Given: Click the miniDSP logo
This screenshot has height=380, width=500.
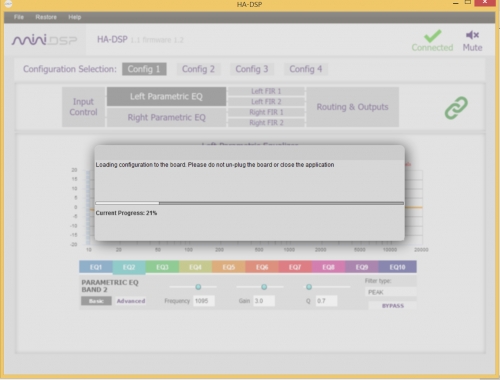Looking at the screenshot, I should [x=44, y=40].
